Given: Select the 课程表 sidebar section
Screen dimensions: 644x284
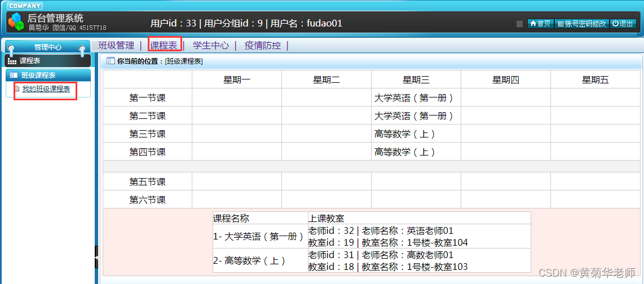Looking at the screenshot, I should click(47, 61).
